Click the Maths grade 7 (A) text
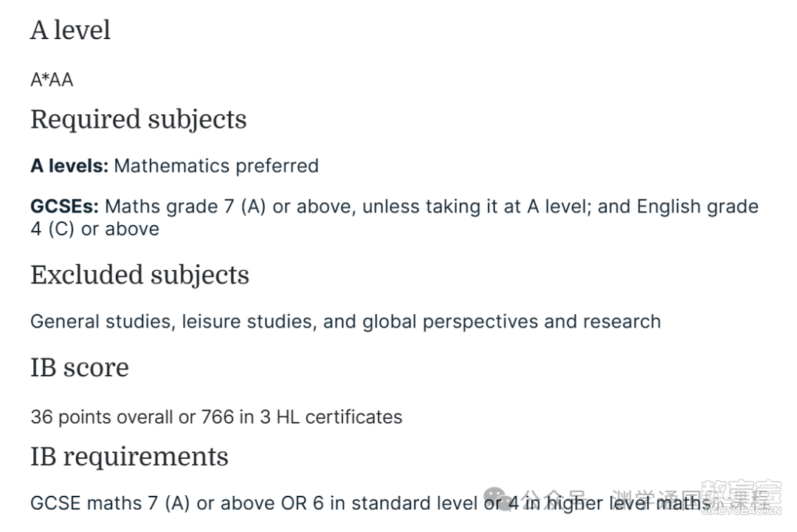797x532 pixels. 185,207
